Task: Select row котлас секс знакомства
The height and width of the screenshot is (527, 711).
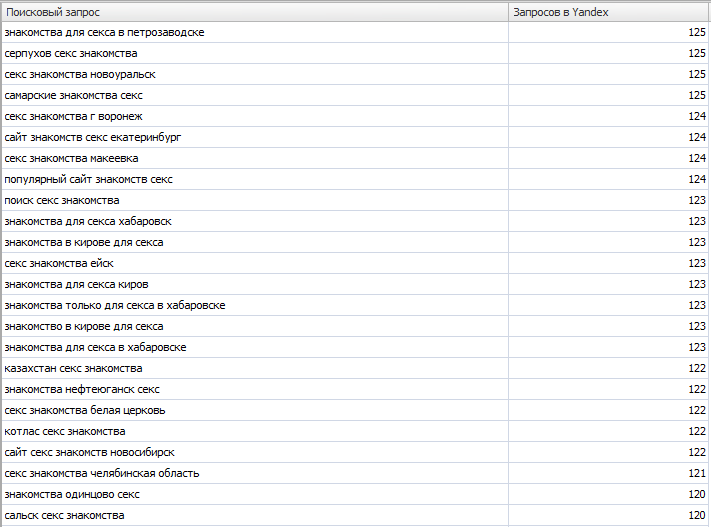Action: point(355,431)
